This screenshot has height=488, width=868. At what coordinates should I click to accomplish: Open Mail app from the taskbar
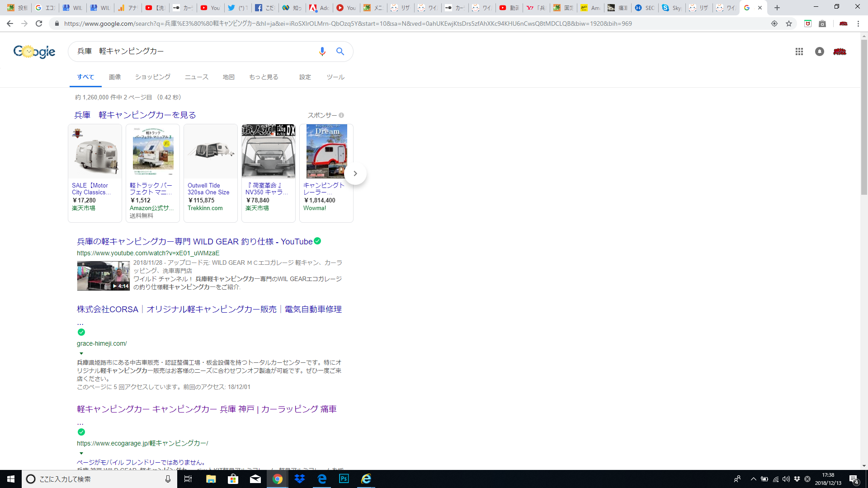point(255,479)
